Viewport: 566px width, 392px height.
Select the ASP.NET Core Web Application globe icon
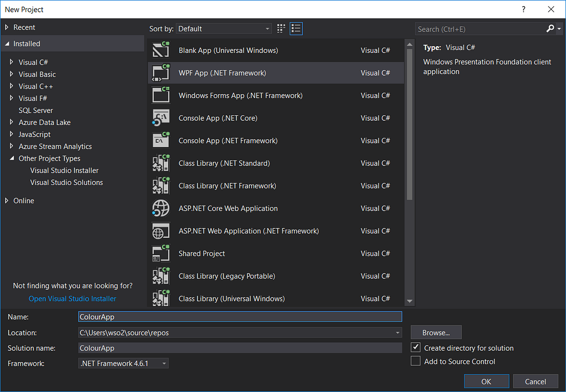[161, 208]
